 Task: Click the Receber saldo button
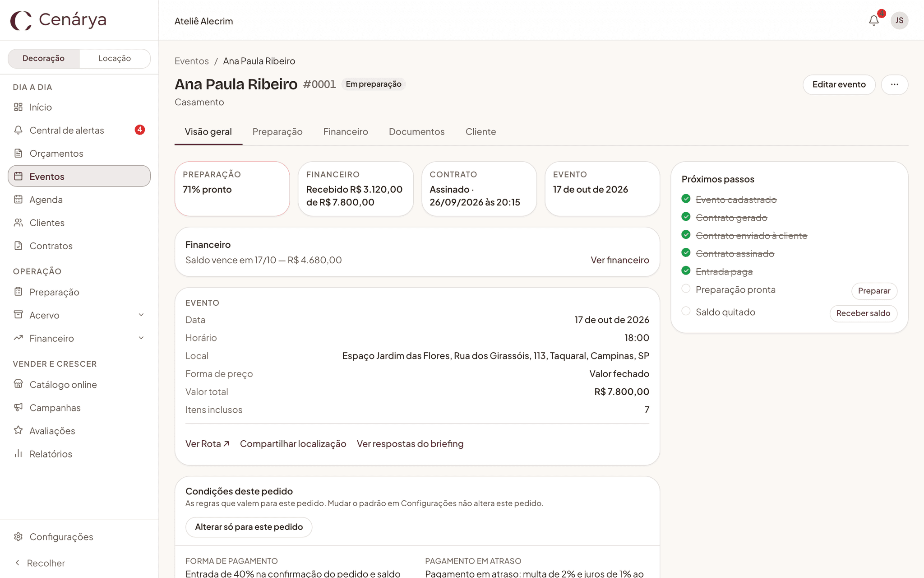tap(863, 313)
